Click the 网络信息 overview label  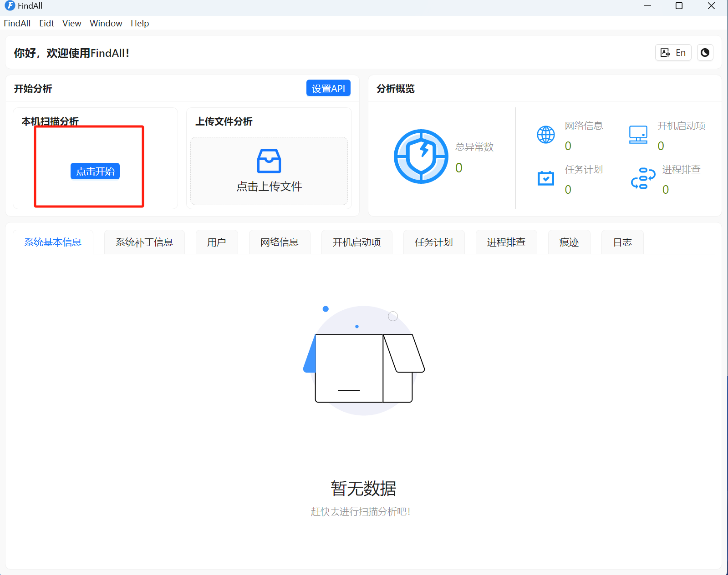point(584,126)
